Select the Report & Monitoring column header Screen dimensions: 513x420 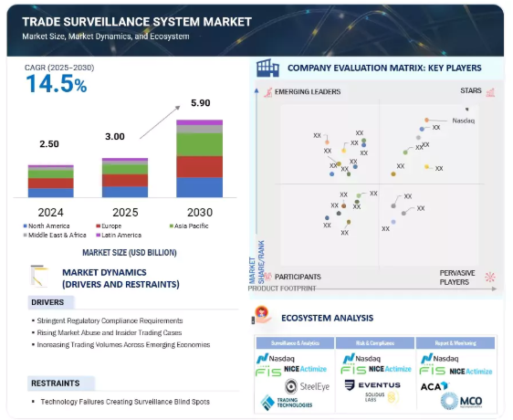[455, 342]
